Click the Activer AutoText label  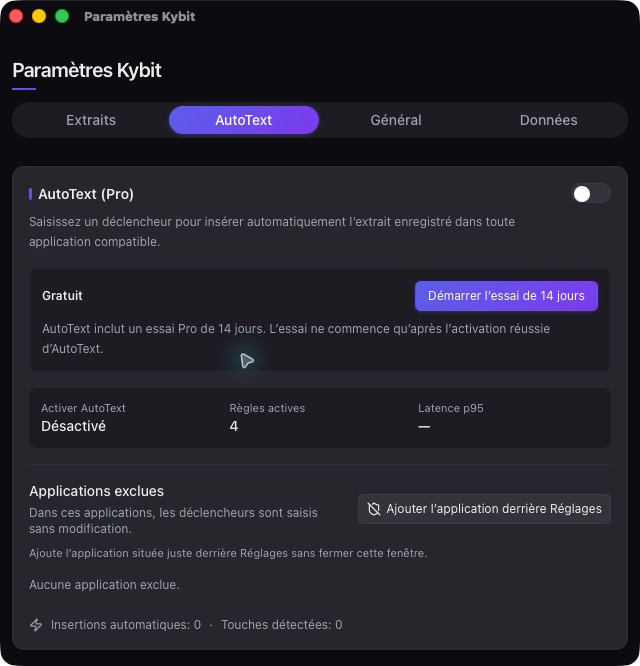click(83, 408)
